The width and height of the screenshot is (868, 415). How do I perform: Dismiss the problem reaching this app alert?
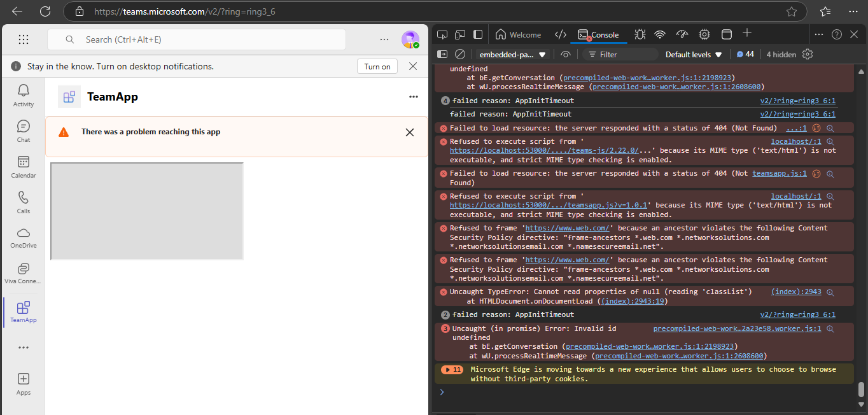click(410, 132)
